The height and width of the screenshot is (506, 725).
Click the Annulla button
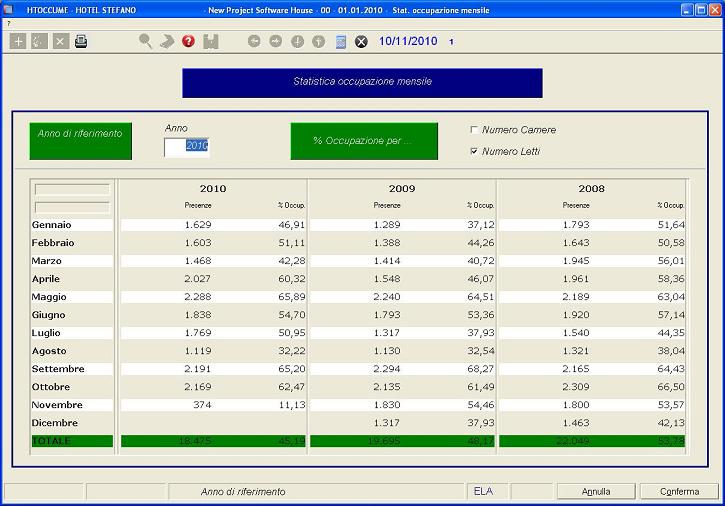pos(596,491)
